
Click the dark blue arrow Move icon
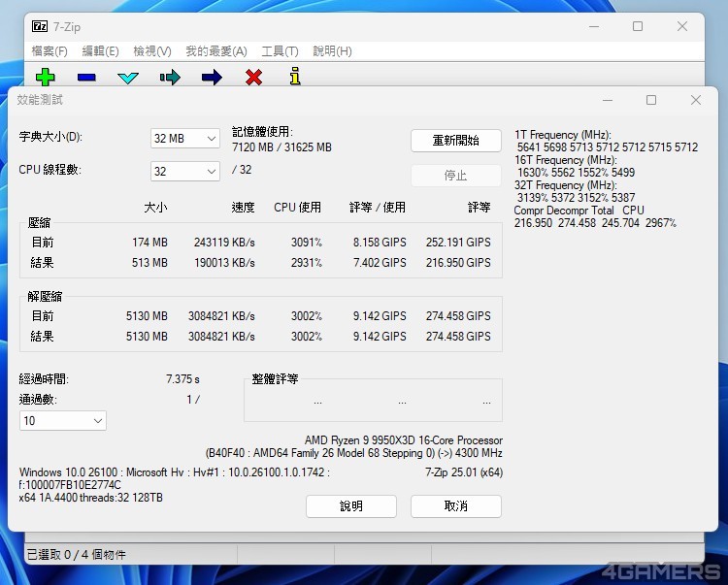tap(212, 78)
